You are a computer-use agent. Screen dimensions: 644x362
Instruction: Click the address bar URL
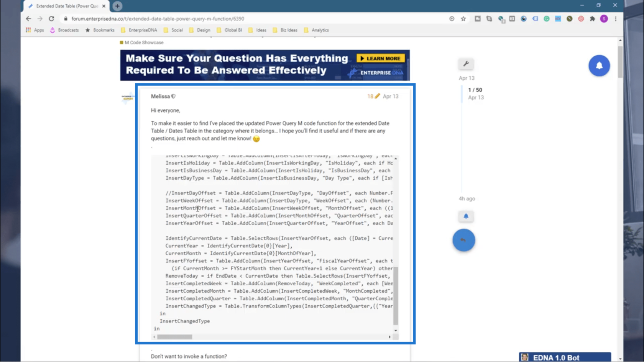pyautogui.click(x=158, y=18)
